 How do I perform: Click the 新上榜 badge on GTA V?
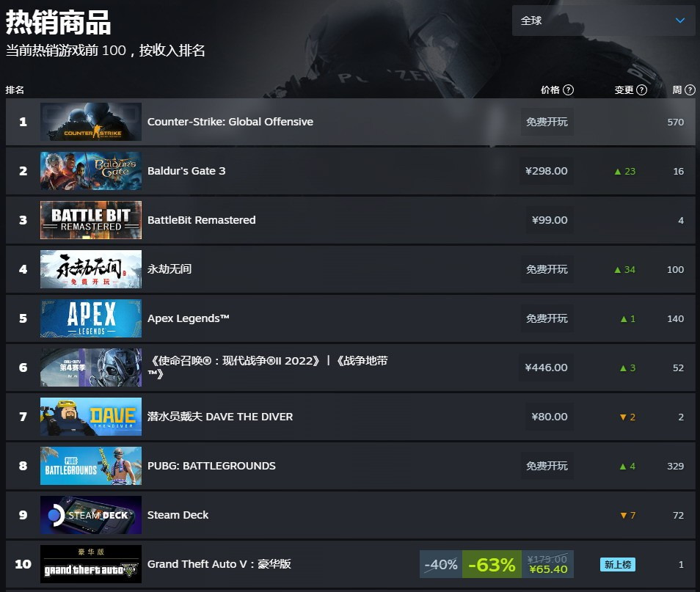tap(617, 564)
